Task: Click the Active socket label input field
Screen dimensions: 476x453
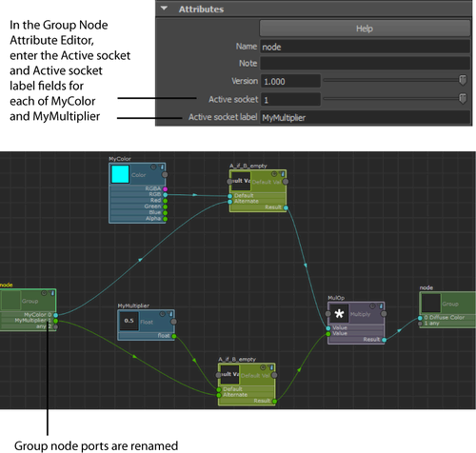Action: click(x=365, y=117)
